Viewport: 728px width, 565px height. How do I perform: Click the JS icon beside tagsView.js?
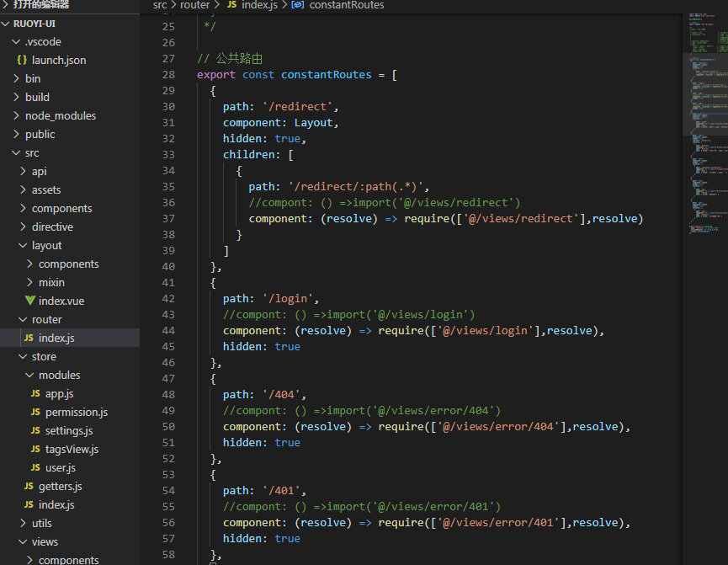pyautogui.click(x=35, y=449)
